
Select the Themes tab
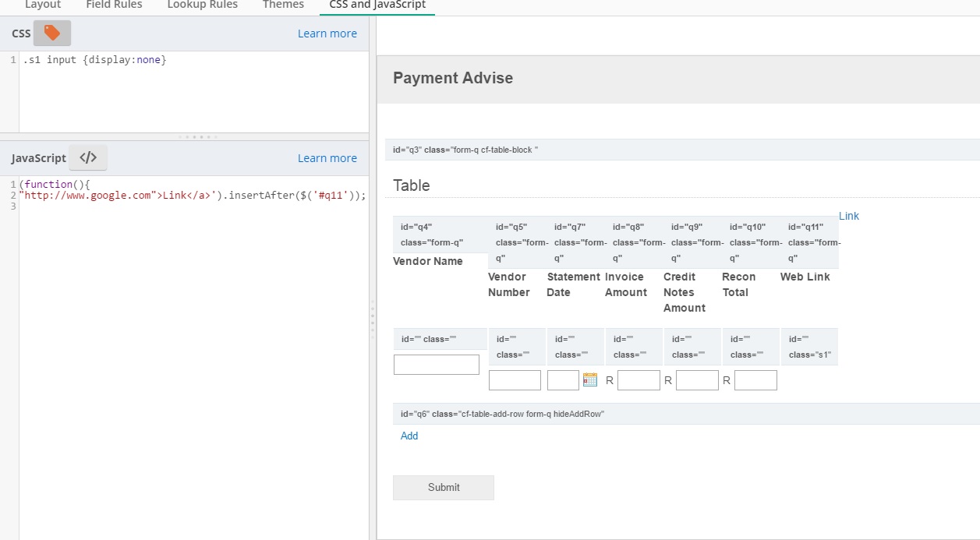click(x=283, y=5)
